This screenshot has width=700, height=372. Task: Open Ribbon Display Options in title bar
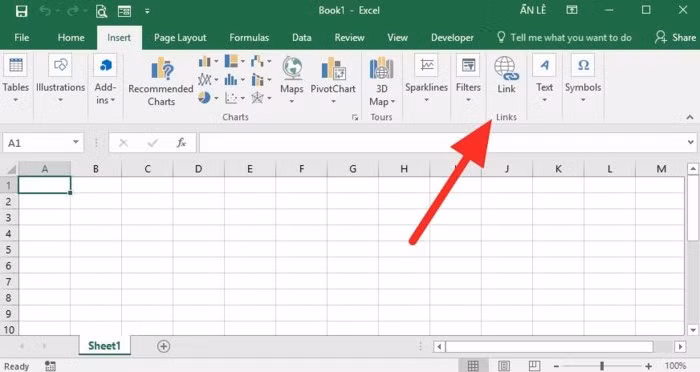tap(572, 10)
